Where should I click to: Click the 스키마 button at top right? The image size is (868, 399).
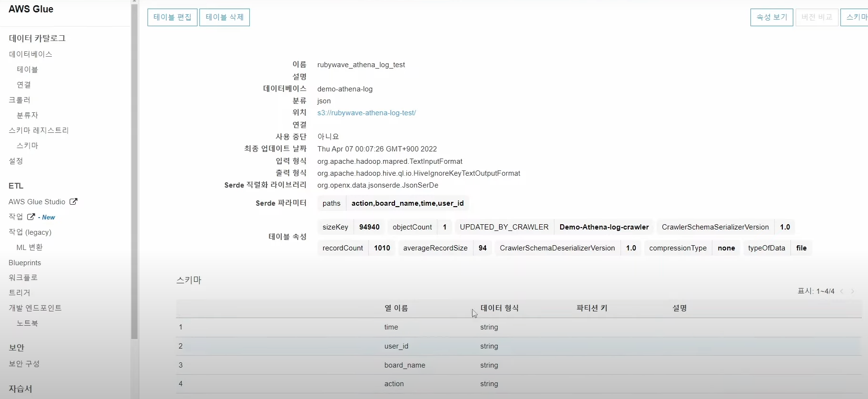[x=855, y=17]
